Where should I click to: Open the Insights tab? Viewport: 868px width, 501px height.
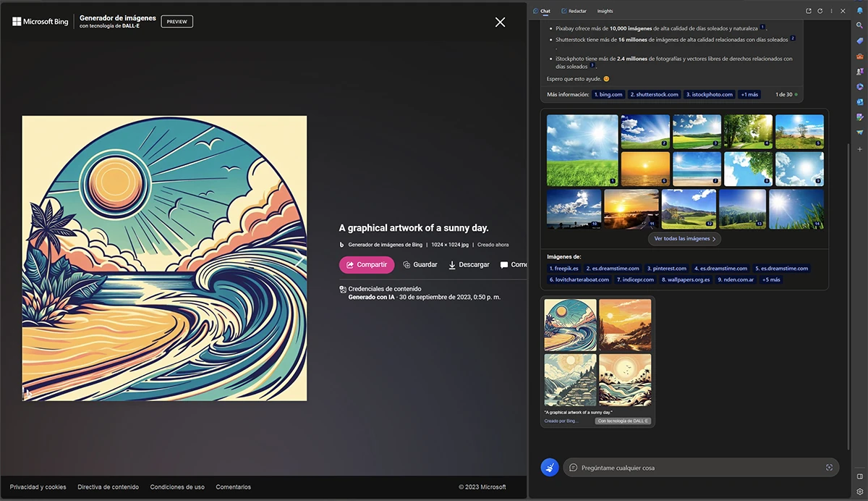coord(605,11)
